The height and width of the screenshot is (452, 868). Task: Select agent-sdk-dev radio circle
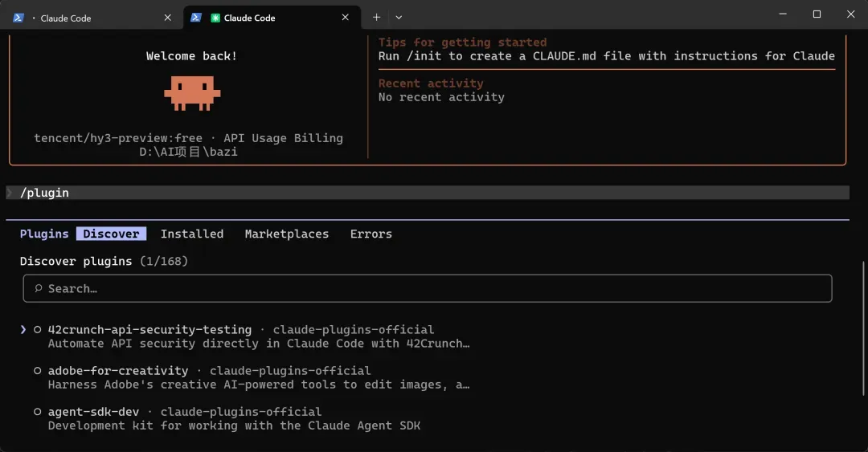[x=37, y=412]
